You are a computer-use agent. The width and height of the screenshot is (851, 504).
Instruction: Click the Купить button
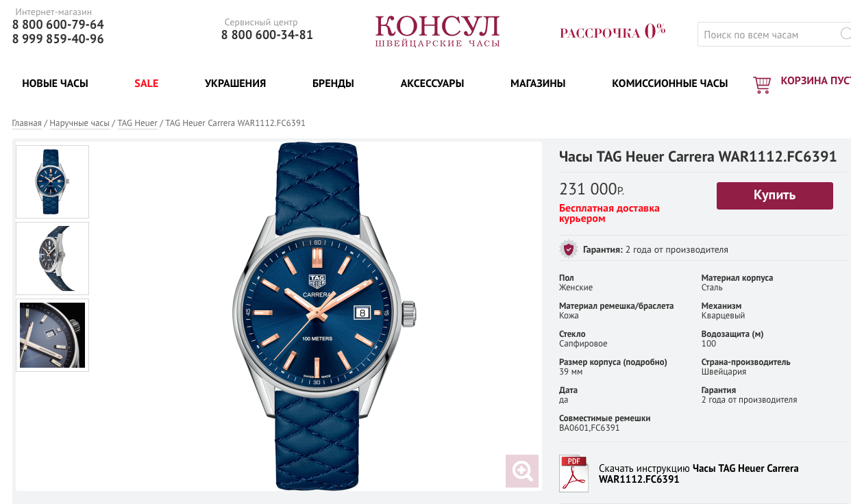(775, 195)
